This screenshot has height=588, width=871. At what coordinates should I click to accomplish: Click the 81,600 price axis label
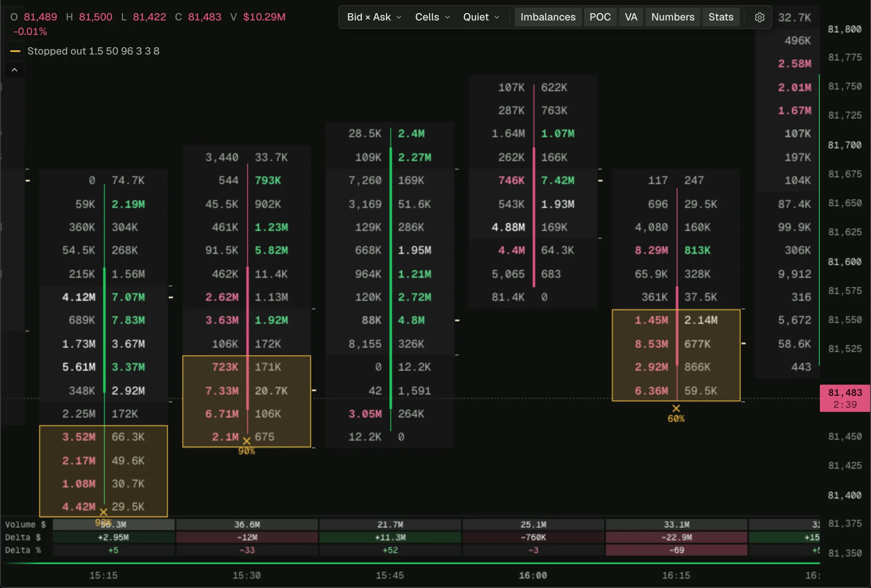pyautogui.click(x=845, y=262)
